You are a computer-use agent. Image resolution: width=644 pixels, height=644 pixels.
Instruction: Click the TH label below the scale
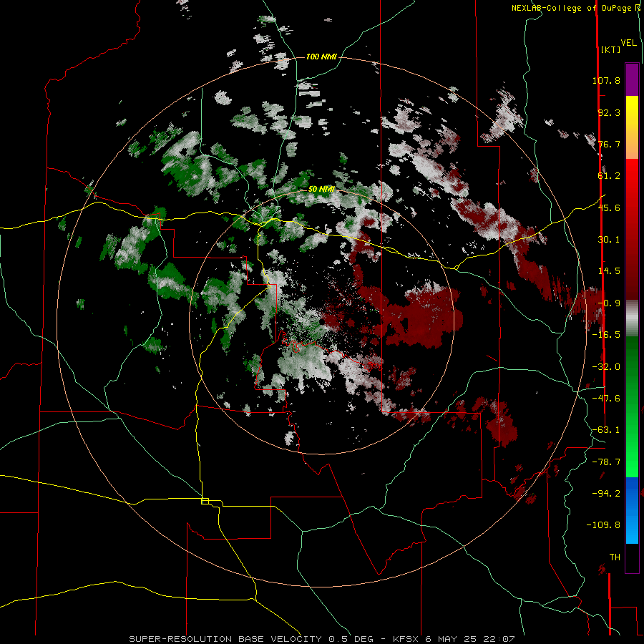click(615, 557)
